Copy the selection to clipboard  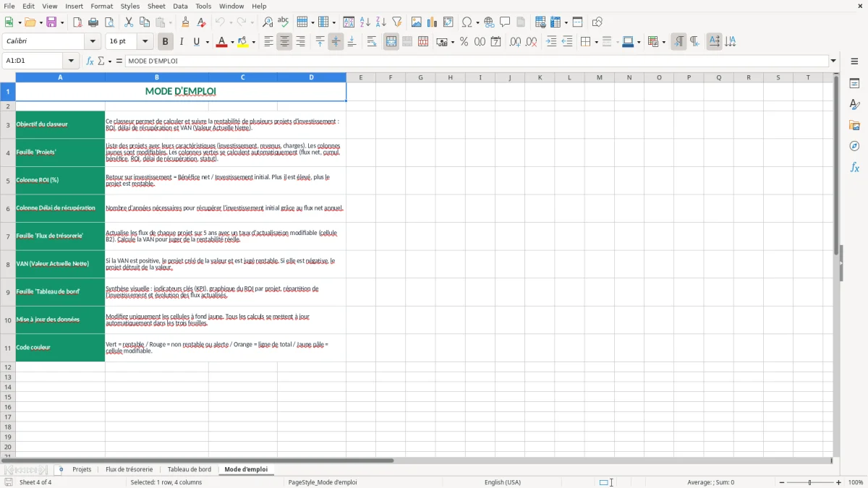144,22
